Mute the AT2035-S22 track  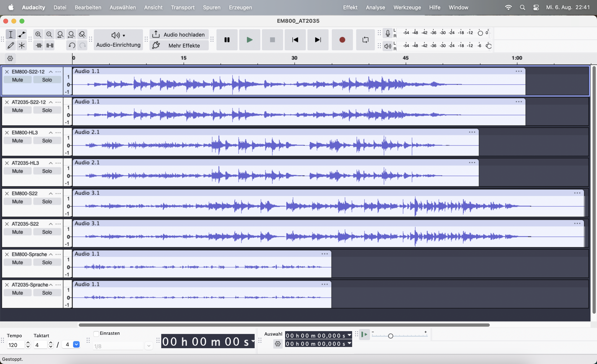(17, 232)
